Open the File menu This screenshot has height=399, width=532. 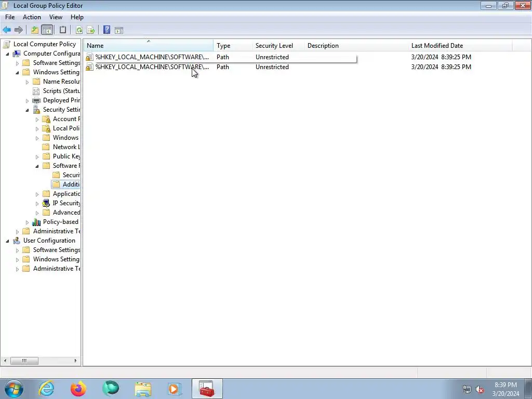[x=10, y=17]
